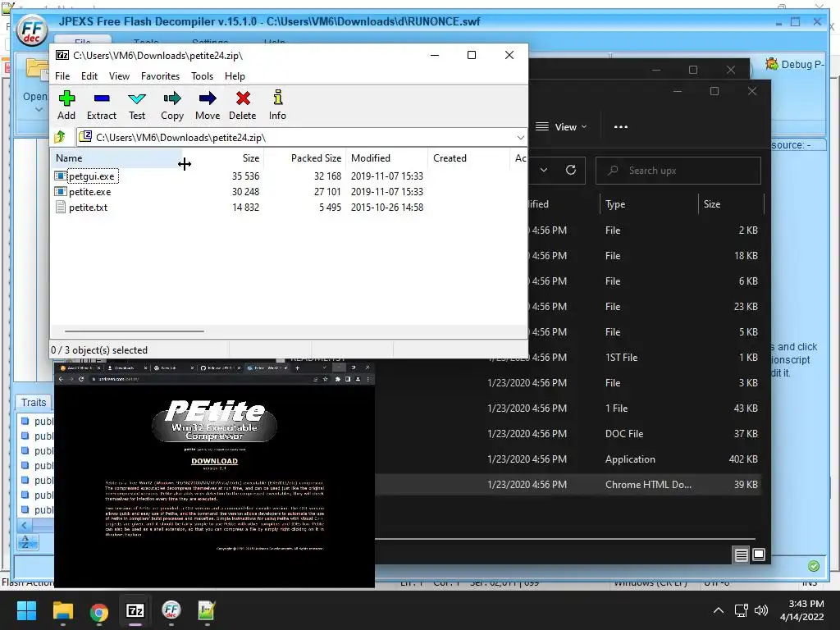Open the View dropdown in File Explorer
840x630 pixels.
562,127
